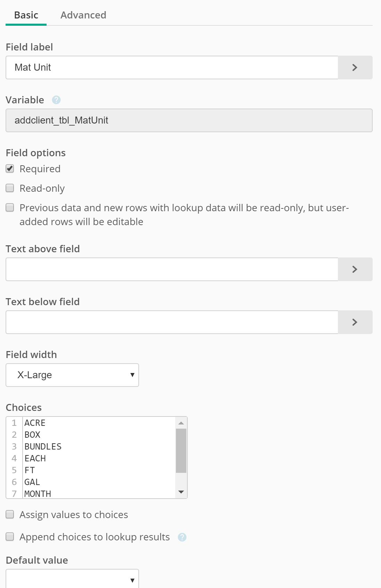Image resolution: width=381 pixels, height=588 pixels.
Task: Click the arrow button beside Text above field
Action: click(355, 269)
